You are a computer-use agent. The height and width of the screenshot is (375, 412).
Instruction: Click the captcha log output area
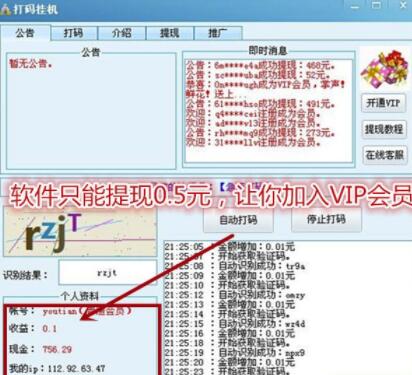coord(287,307)
